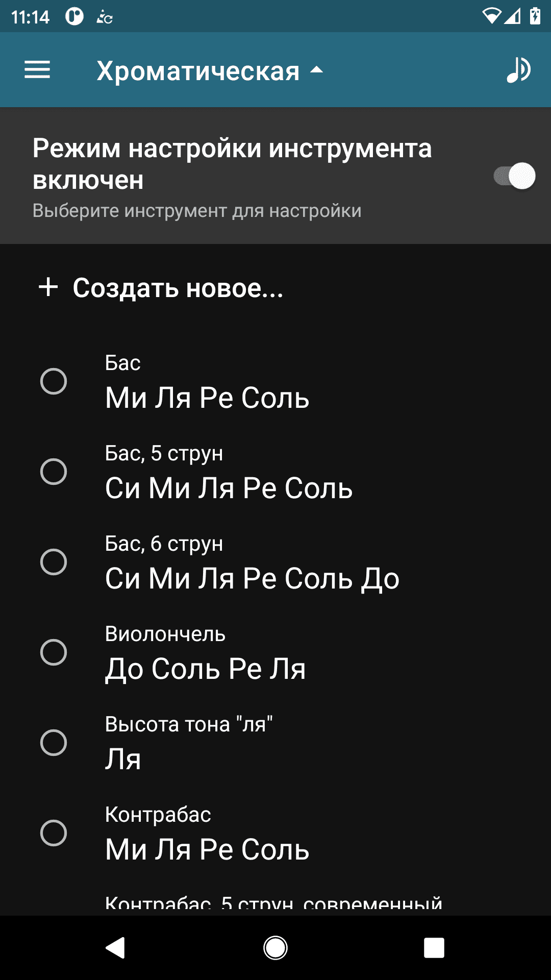551x980 pixels.
Task: Tap the sound note icon in toolbar
Action: [x=518, y=70]
